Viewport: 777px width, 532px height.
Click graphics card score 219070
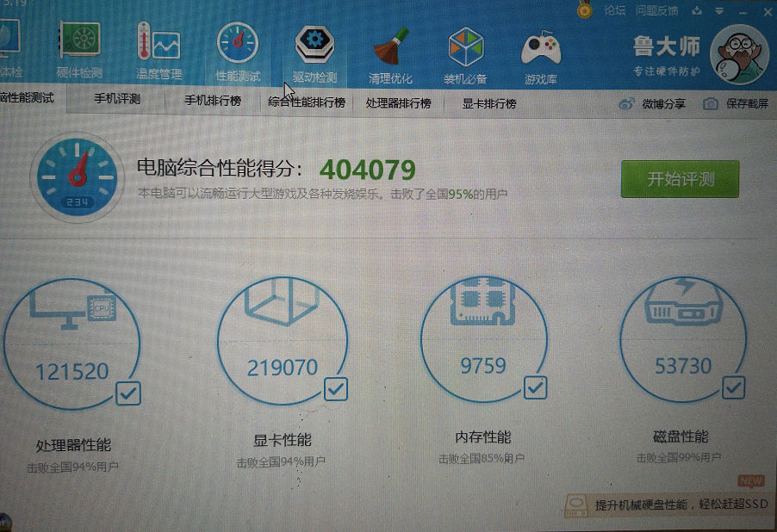click(x=282, y=368)
